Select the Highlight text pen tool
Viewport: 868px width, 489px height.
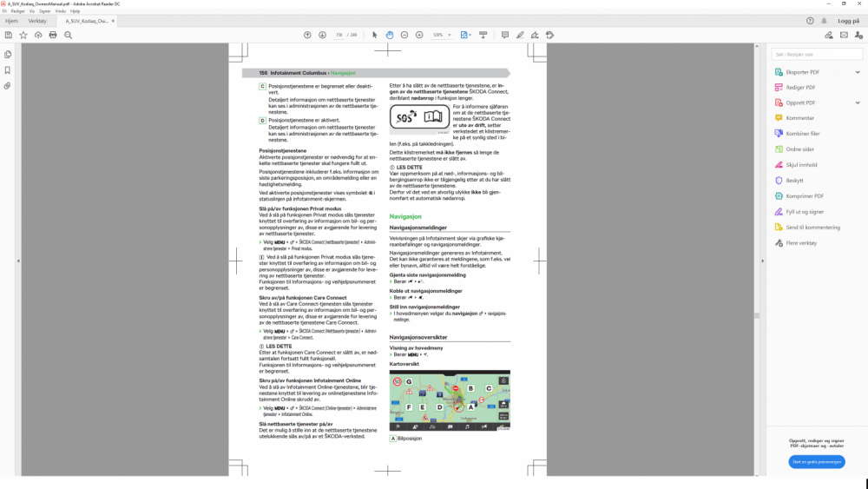pyautogui.click(x=520, y=35)
